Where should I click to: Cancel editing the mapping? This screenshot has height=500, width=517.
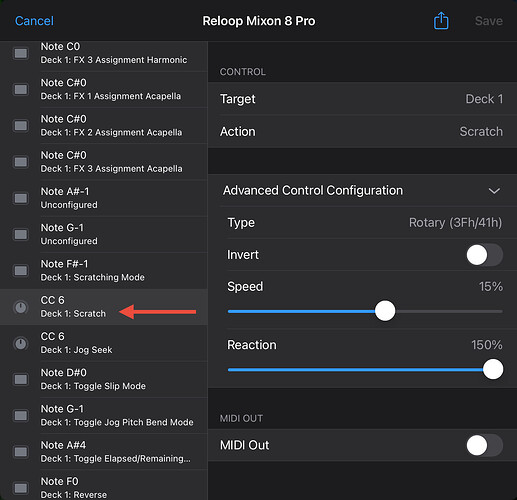[34, 21]
